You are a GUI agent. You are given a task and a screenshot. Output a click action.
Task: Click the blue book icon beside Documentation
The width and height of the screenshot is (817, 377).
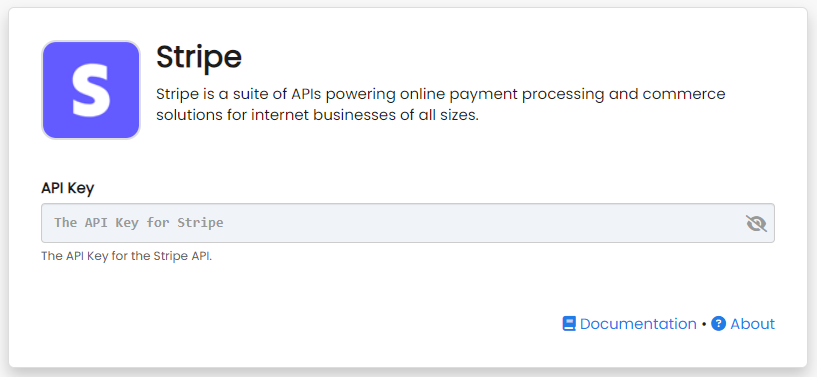coord(569,324)
